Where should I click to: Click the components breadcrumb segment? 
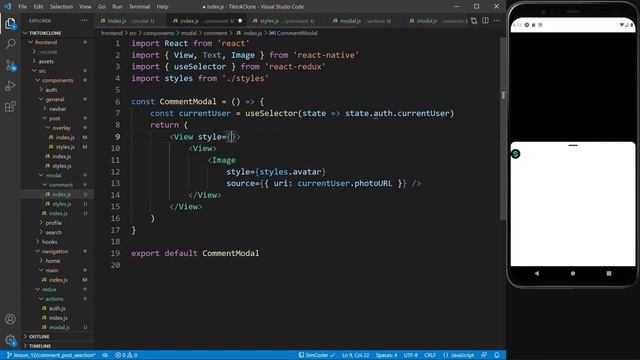158,33
